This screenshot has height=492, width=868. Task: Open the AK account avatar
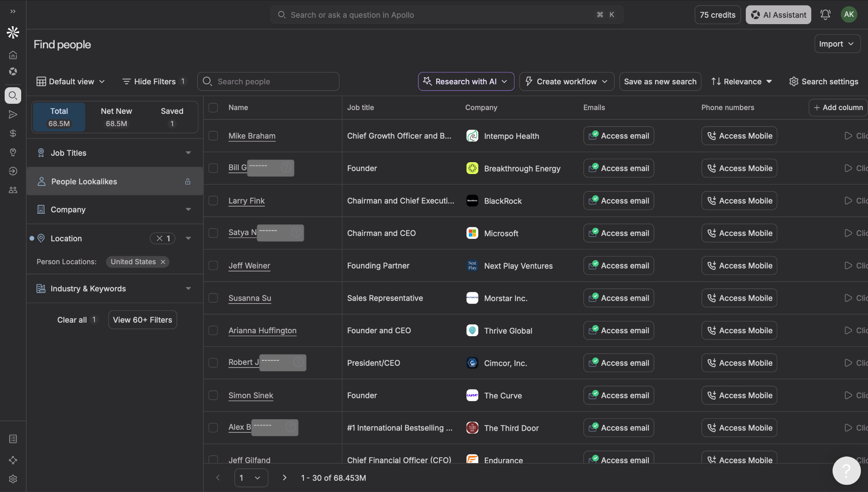point(849,14)
